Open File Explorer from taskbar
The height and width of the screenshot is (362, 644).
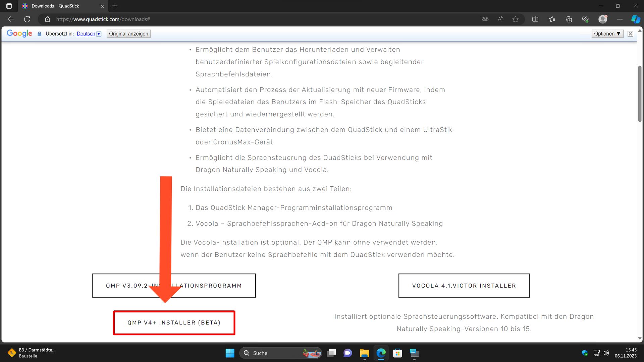tap(364, 353)
